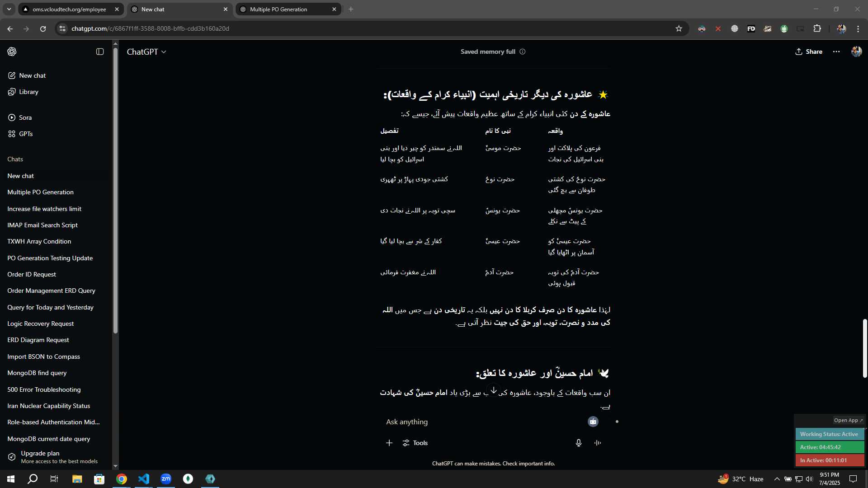Open the 'TXWH Array Condition' chat
This screenshot has height=488, width=868.
56,241
